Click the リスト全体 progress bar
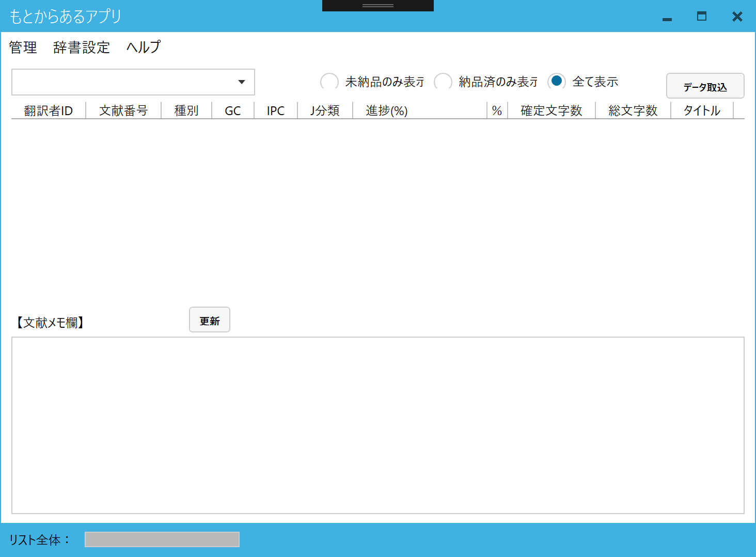 (x=162, y=539)
